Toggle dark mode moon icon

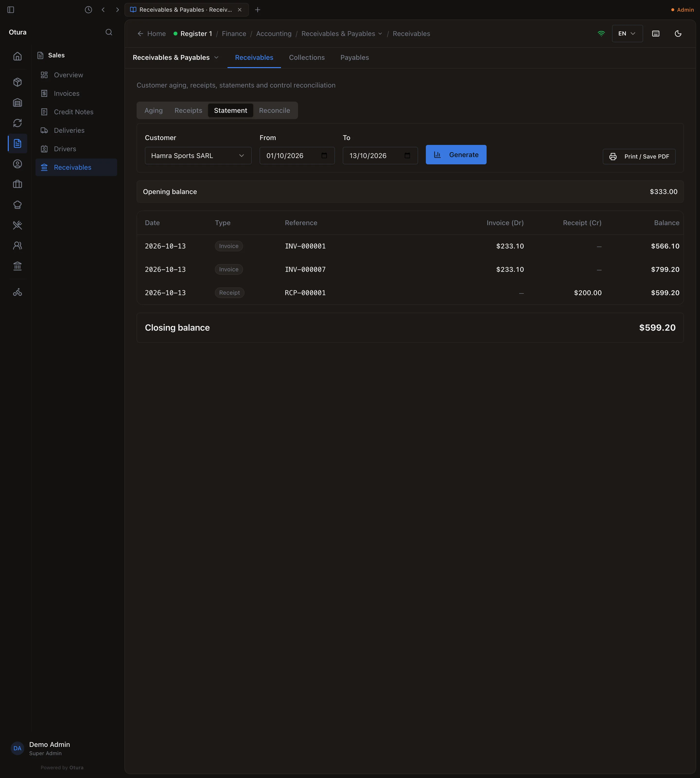(x=678, y=34)
